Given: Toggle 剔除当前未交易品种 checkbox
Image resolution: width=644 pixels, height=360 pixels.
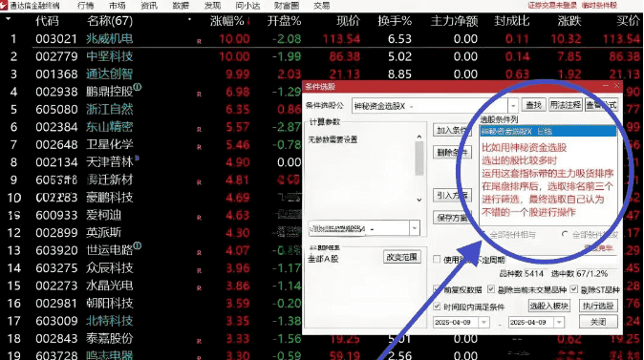Looking at the screenshot, I should point(491,289).
